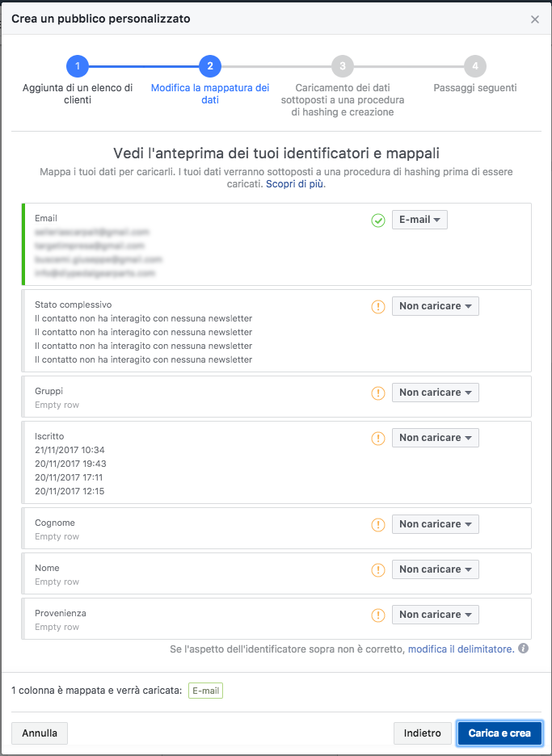Viewport: 552px width, 756px height.
Task: Choose mapping for the Cognome column
Action: coord(436,524)
